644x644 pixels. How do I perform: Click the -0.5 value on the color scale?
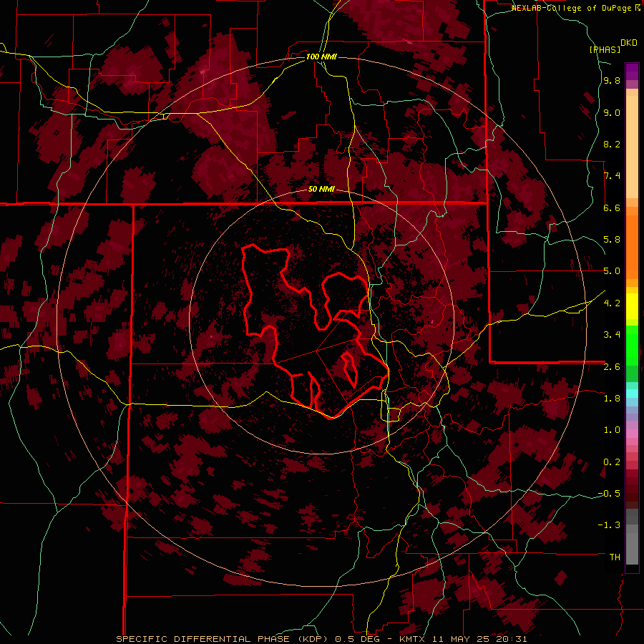(609, 494)
